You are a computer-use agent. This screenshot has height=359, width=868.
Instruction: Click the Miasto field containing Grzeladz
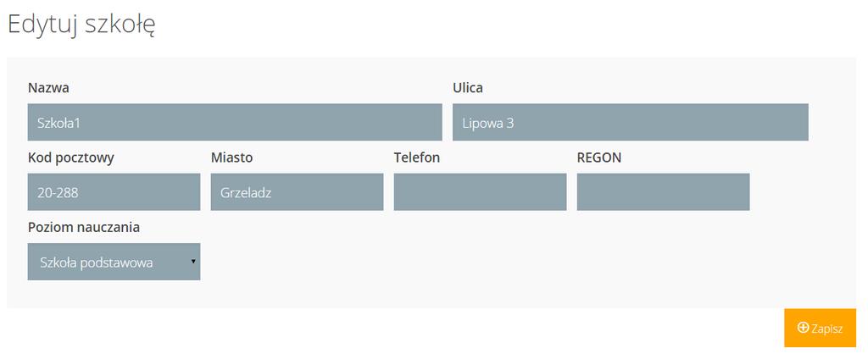tap(298, 192)
